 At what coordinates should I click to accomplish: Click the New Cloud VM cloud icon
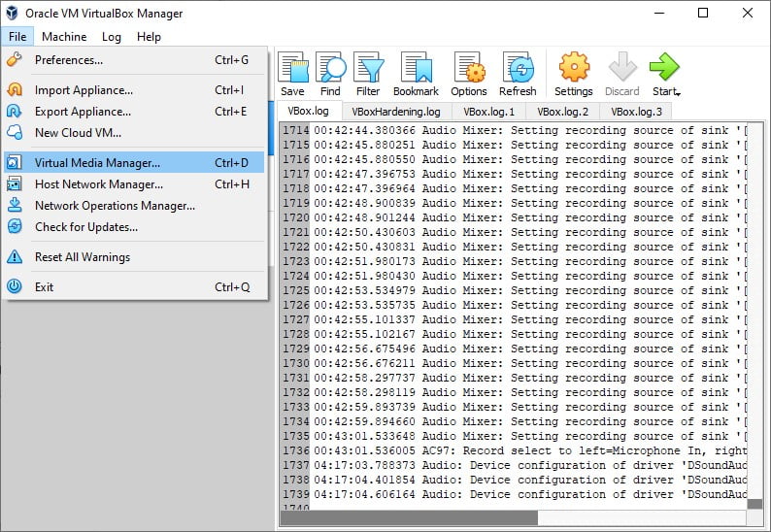[x=15, y=132]
